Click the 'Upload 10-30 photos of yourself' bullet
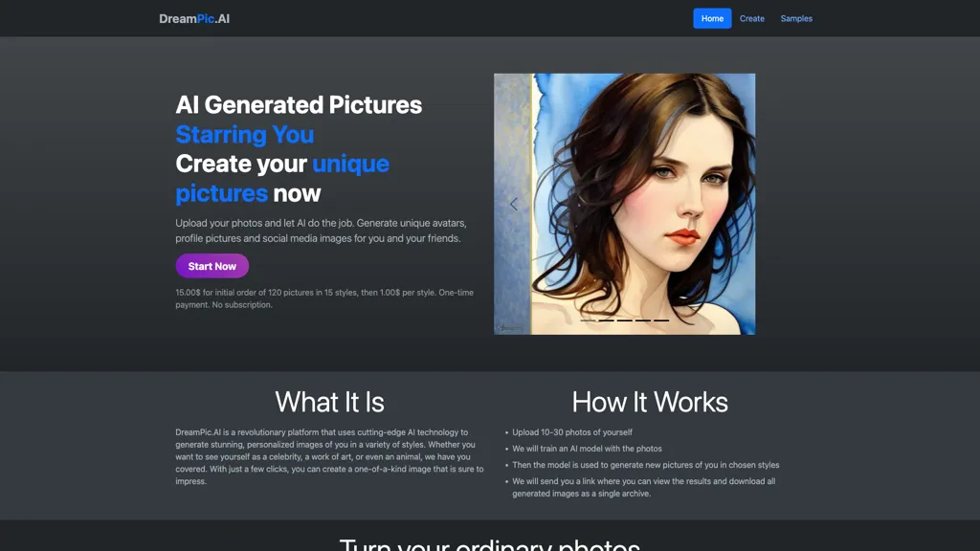The image size is (980, 551). point(572,432)
